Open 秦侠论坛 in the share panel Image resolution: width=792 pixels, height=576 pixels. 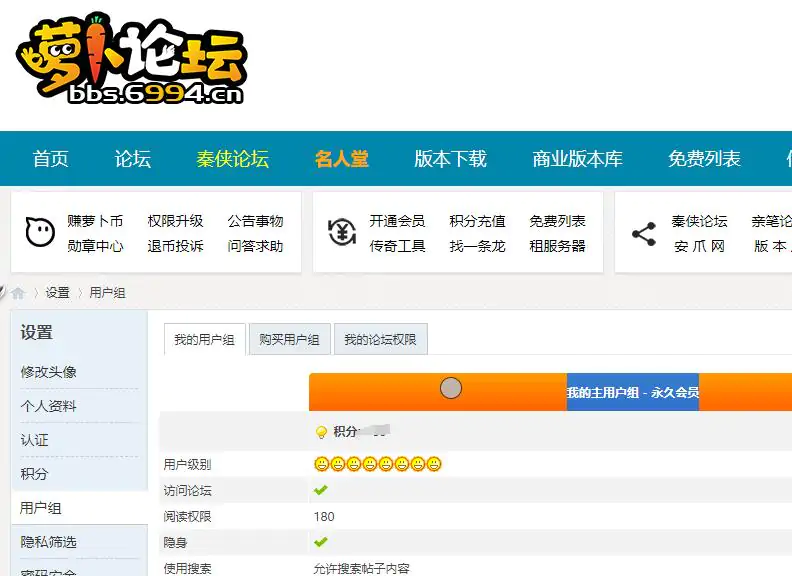[699, 221]
